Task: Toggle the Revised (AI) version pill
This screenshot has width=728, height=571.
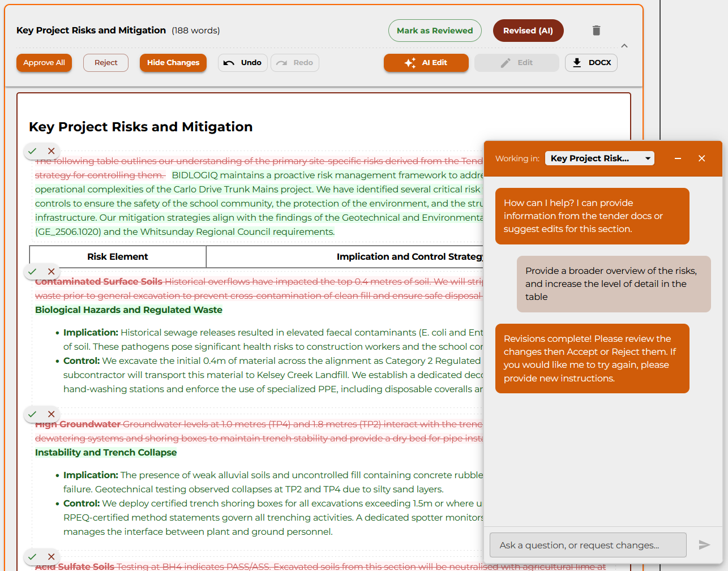Action: (528, 31)
